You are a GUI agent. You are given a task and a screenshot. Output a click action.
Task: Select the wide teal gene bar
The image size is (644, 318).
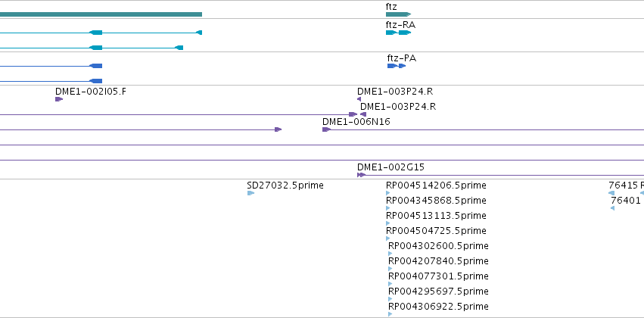tap(101, 14)
